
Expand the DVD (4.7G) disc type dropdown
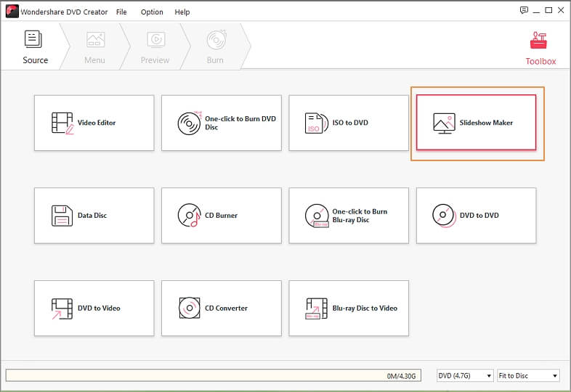coord(465,375)
